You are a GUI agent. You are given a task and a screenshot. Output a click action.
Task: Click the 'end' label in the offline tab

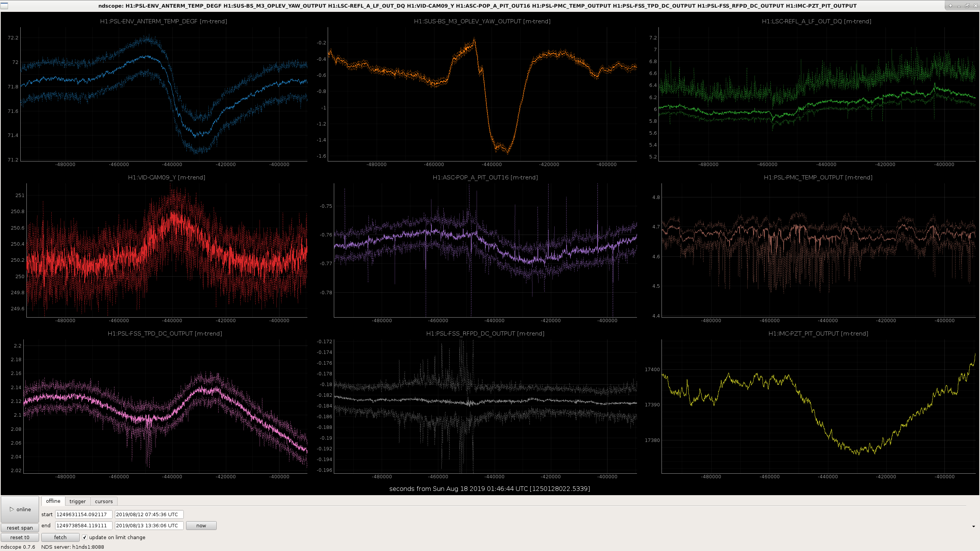point(46,525)
